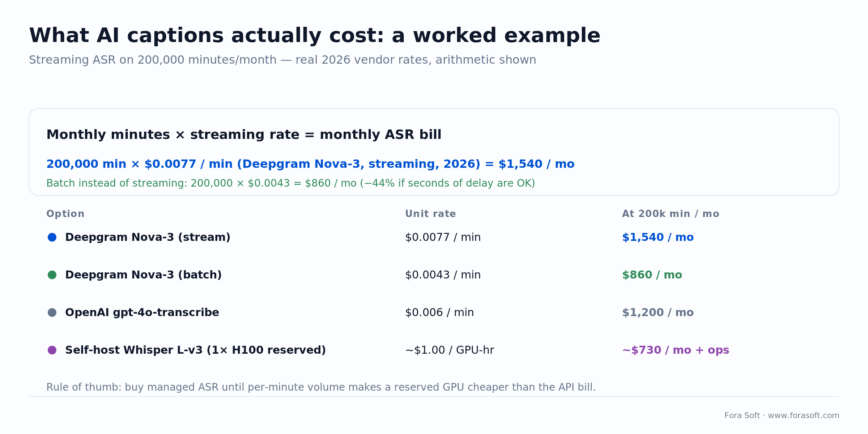868x434 pixels.
Task: Click the blue '$1,540 / mo' table value
Action: coord(658,238)
